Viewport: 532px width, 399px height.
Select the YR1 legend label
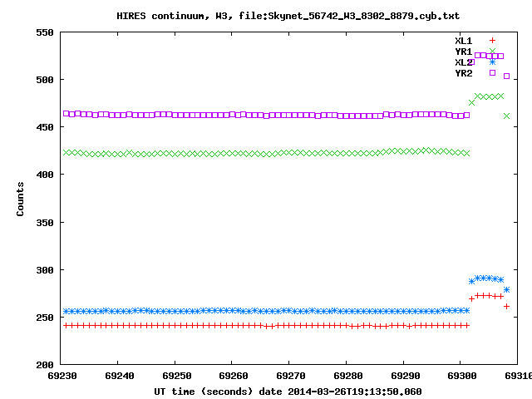coord(464,52)
